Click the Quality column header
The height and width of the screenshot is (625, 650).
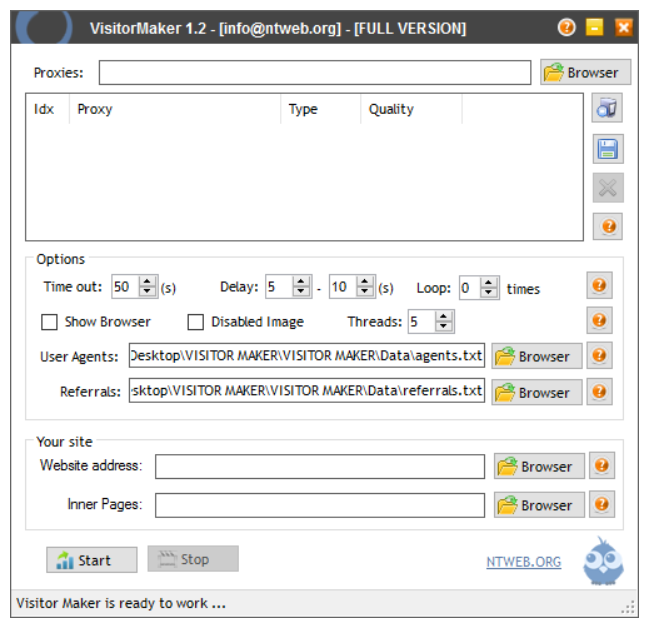(411, 109)
